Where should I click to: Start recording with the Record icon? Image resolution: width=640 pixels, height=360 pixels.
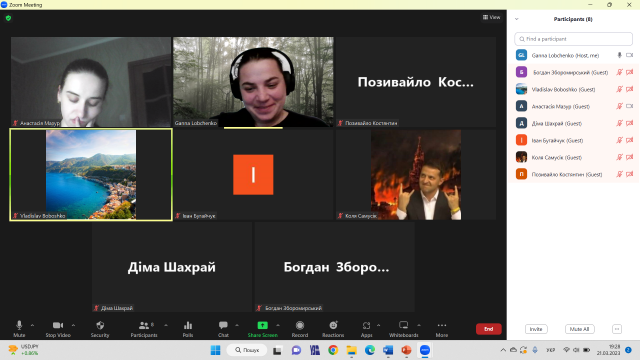click(300, 329)
